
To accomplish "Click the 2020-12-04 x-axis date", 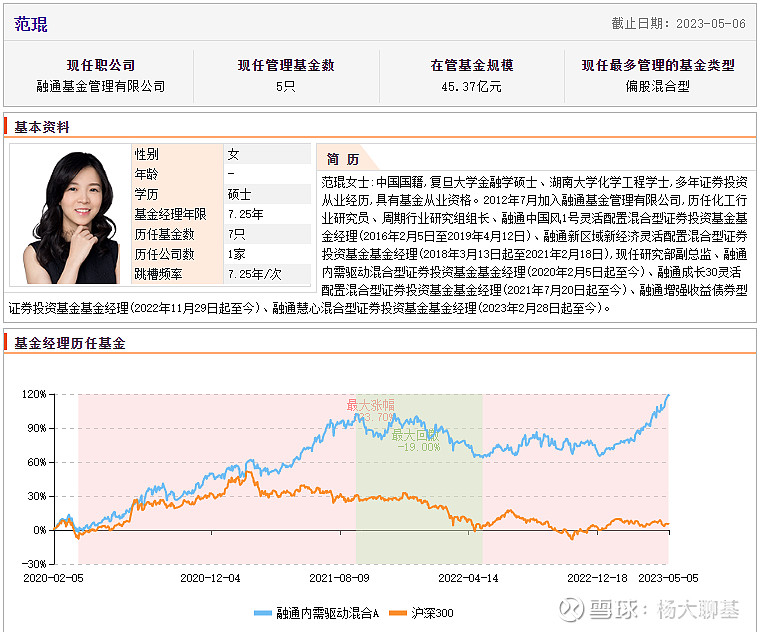I will click(210, 578).
